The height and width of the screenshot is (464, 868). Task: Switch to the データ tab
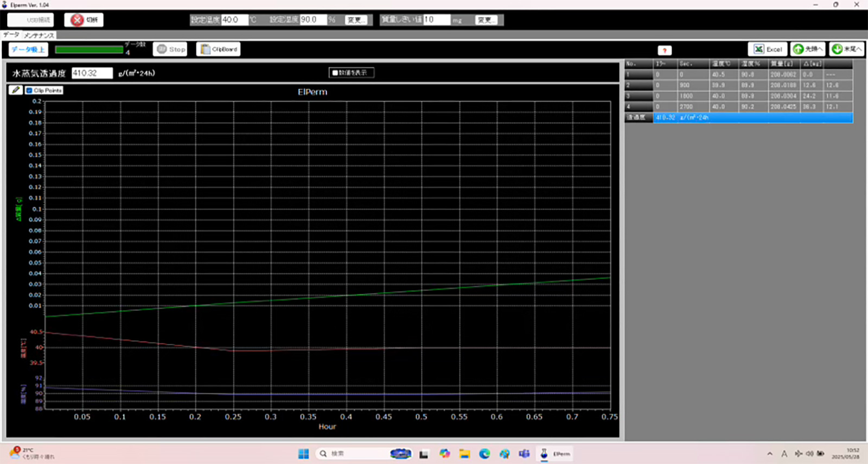point(11,35)
